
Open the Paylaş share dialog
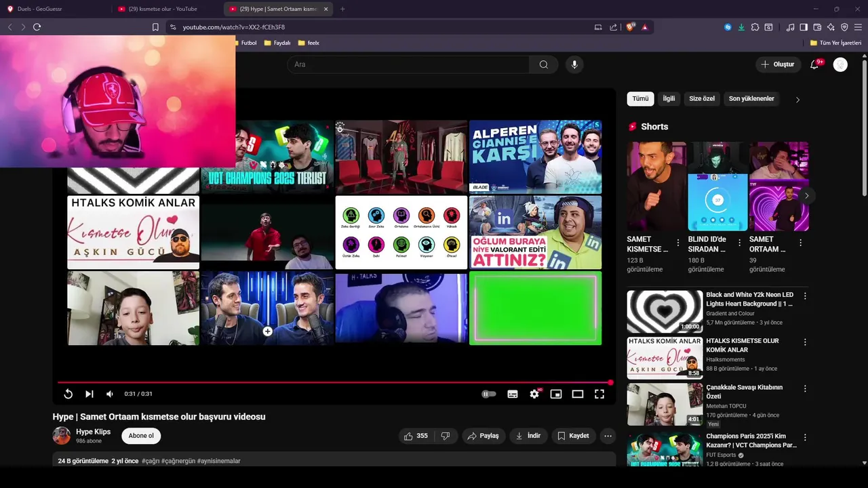tap(484, 436)
